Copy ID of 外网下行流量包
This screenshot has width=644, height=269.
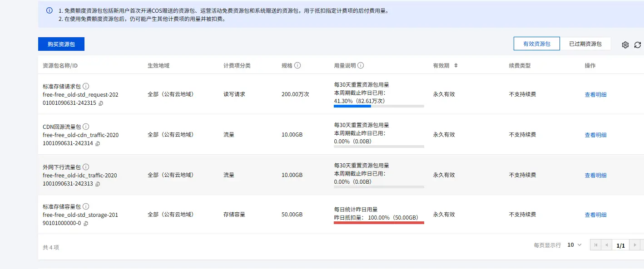click(98, 184)
